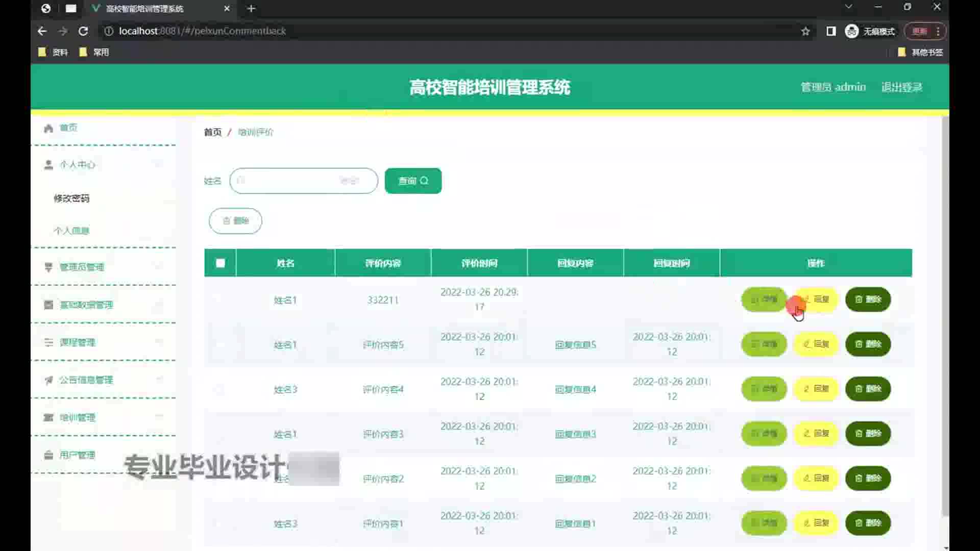Viewport: 980px width, 551px height.
Task: Open the browser side panel icon
Action: coord(831,31)
